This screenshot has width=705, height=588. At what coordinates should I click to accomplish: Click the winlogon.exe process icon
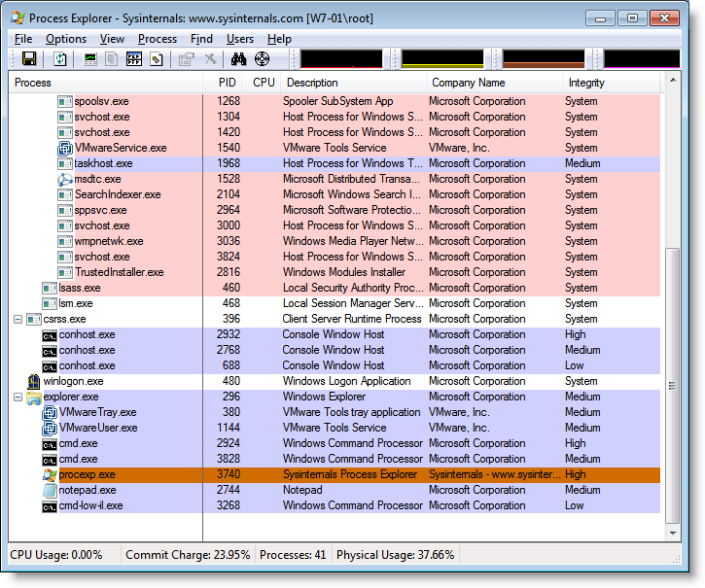point(34,381)
